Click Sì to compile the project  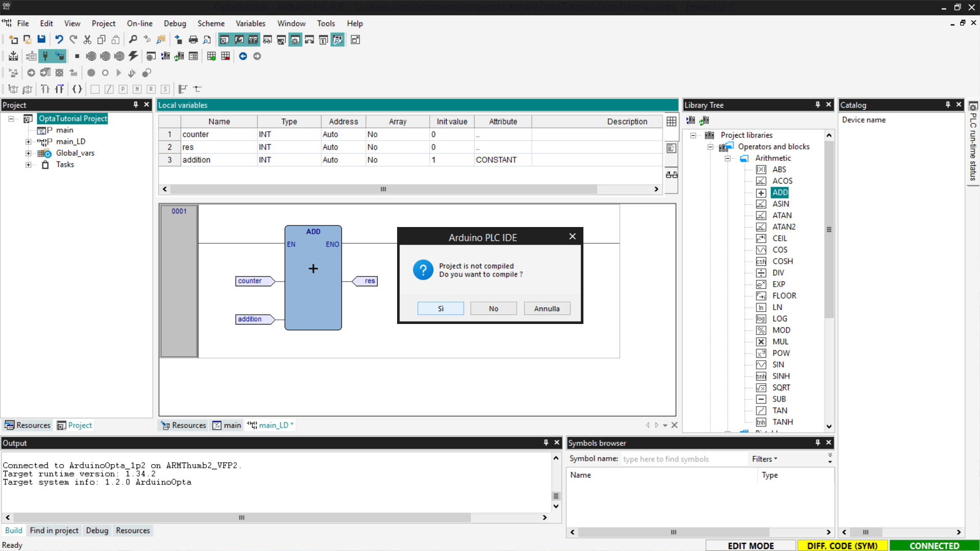click(440, 309)
